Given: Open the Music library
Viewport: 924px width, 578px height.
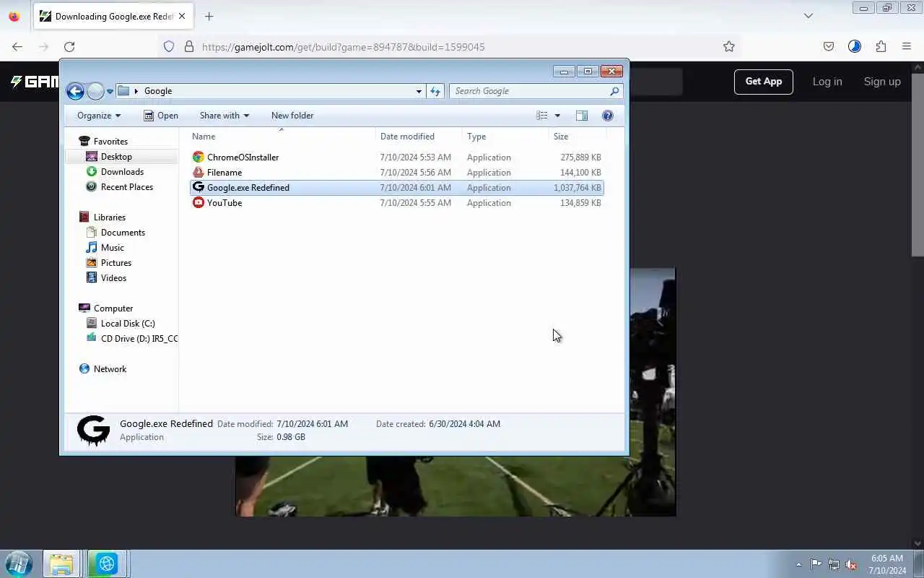Looking at the screenshot, I should [113, 248].
